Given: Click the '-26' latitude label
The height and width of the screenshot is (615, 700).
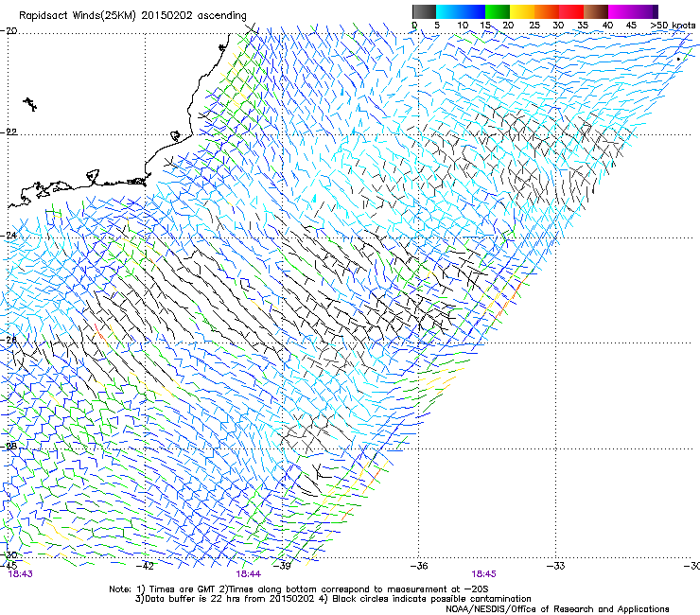Looking at the screenshot, I should click(9, 340).
